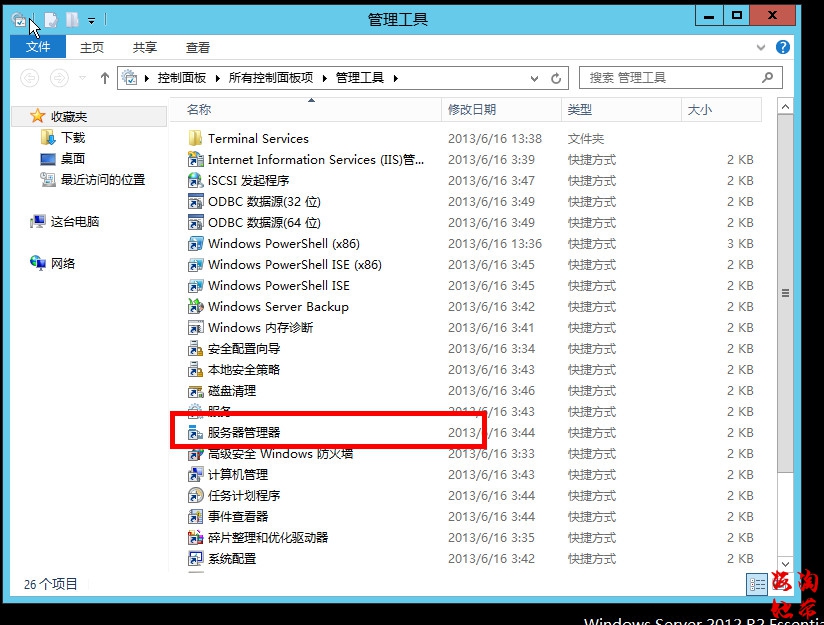
Task: Click the vertical scrollbar thumb
Action: (785, 293)
